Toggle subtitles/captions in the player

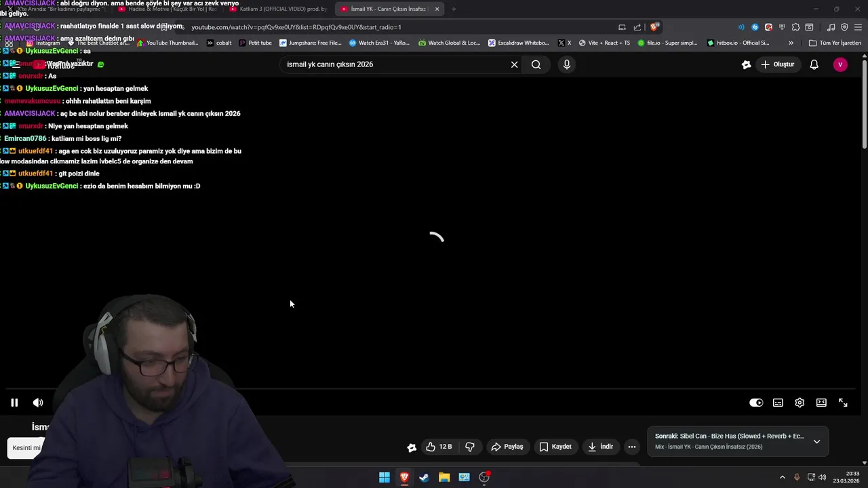coord(778,403)
